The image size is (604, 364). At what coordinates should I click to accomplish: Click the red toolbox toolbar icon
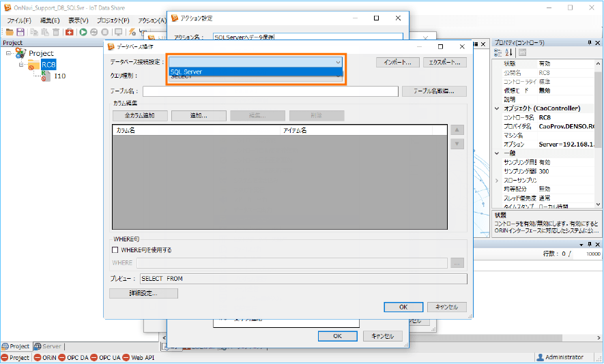[x=69, y=32]
